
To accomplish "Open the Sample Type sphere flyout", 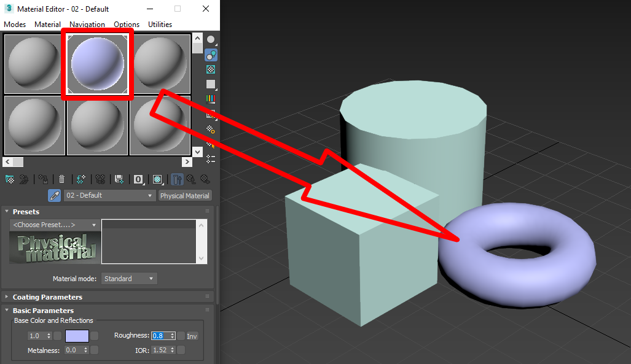I will click(211, 40).
